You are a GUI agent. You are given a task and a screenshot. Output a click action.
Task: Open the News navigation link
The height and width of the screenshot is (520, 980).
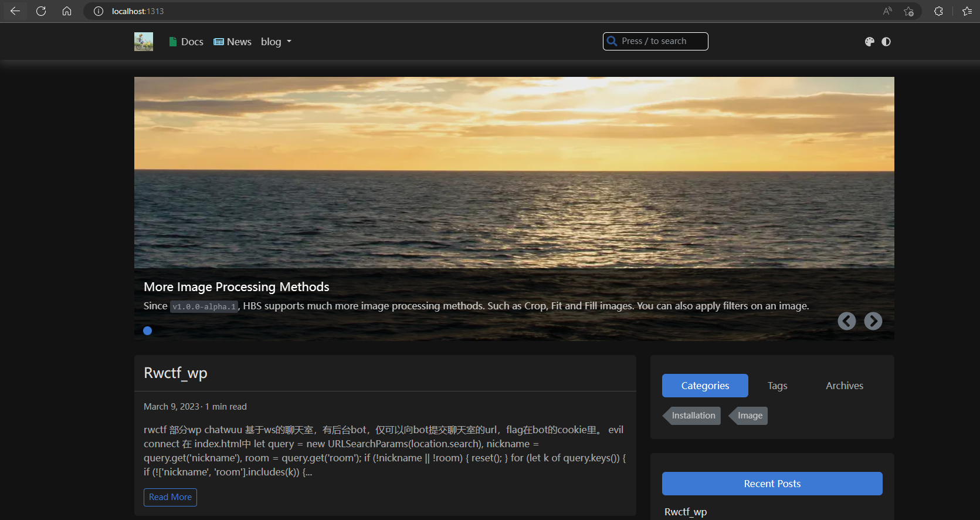coord(232,42)
